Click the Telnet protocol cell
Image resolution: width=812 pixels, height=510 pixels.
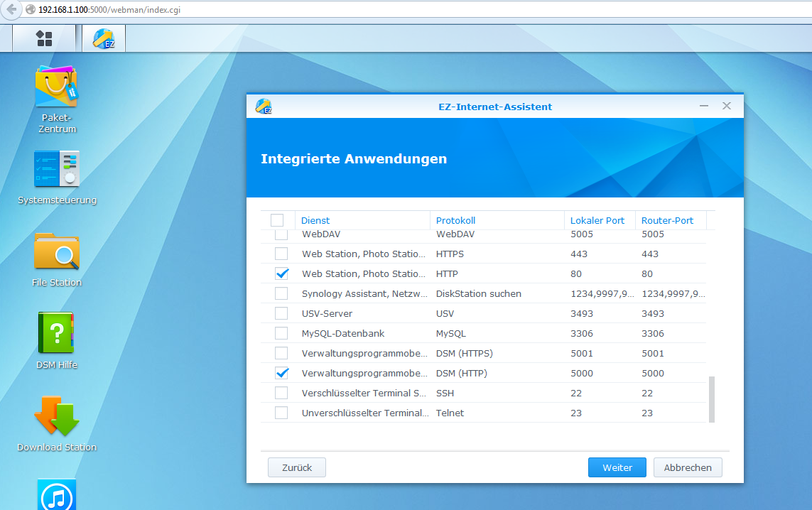point(450,413)
